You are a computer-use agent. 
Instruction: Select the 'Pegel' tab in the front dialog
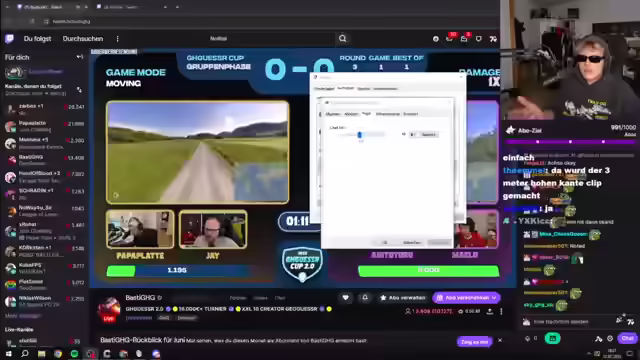click(367, 113)
